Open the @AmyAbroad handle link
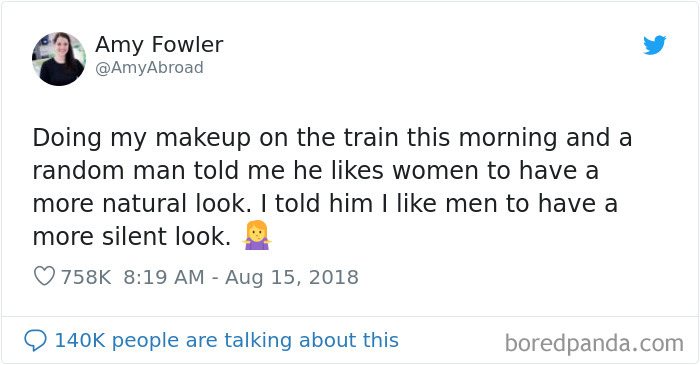This screenshot has width=700, height=365. pyautogui.click(x=149, y=68)
